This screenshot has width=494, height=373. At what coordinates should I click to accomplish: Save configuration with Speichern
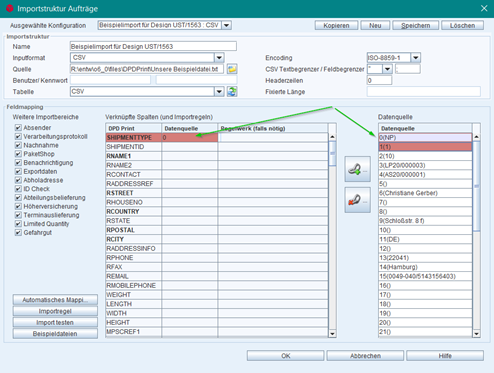(415, 25)
